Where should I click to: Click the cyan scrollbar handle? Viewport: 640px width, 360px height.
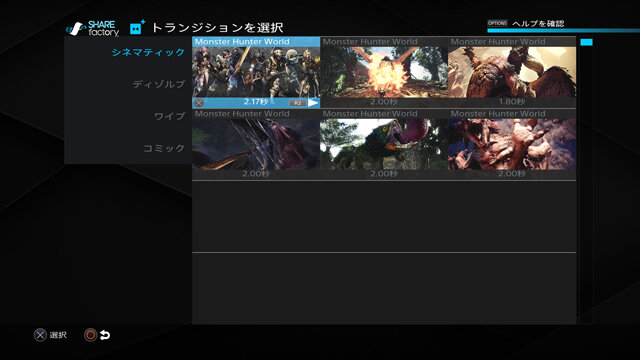click(x=586, y=42)
